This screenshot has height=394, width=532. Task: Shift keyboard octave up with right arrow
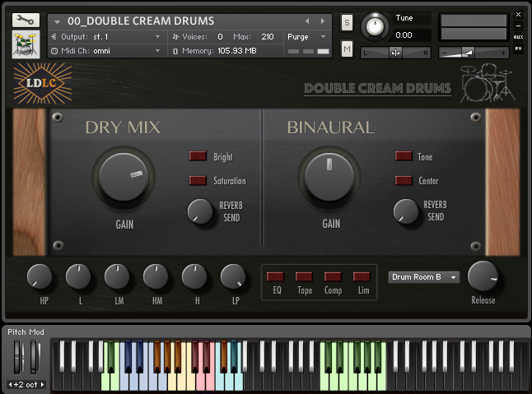[x=42, y=384]
